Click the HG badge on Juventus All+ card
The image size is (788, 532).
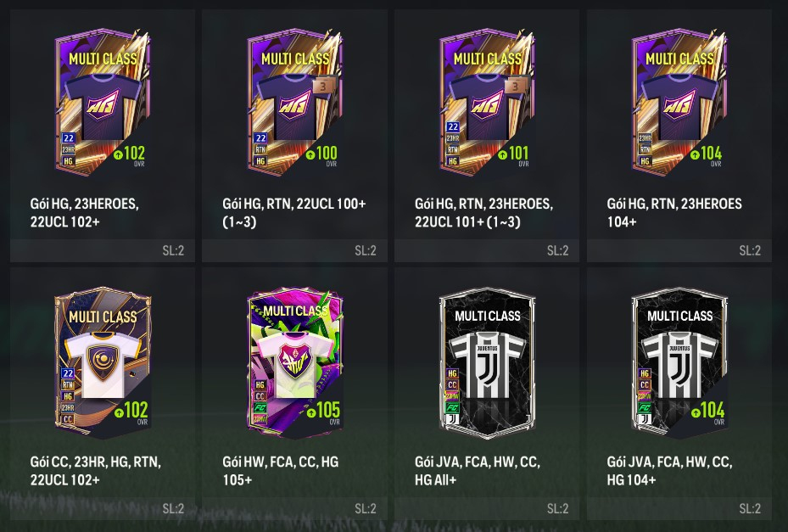tap(452, 373)
